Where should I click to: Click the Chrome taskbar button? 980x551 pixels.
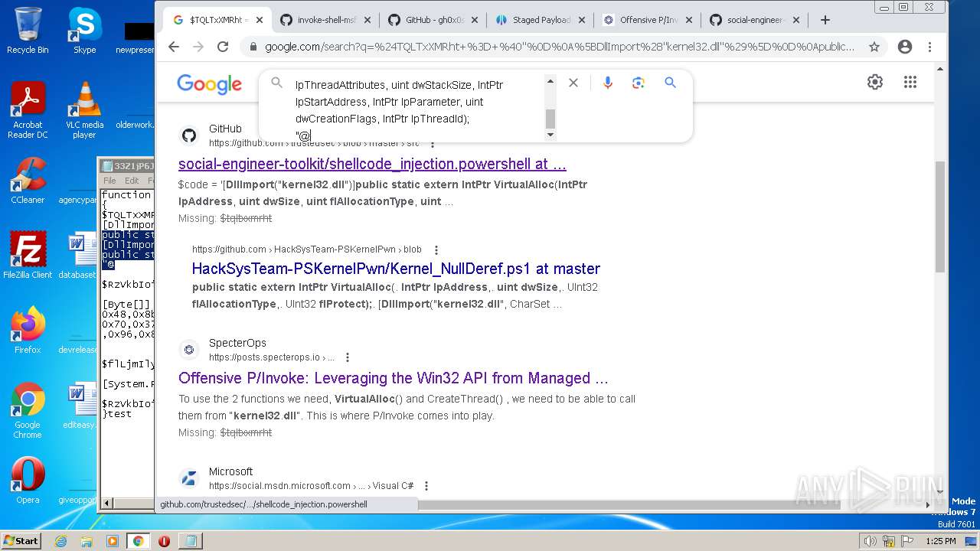(138, 541)
